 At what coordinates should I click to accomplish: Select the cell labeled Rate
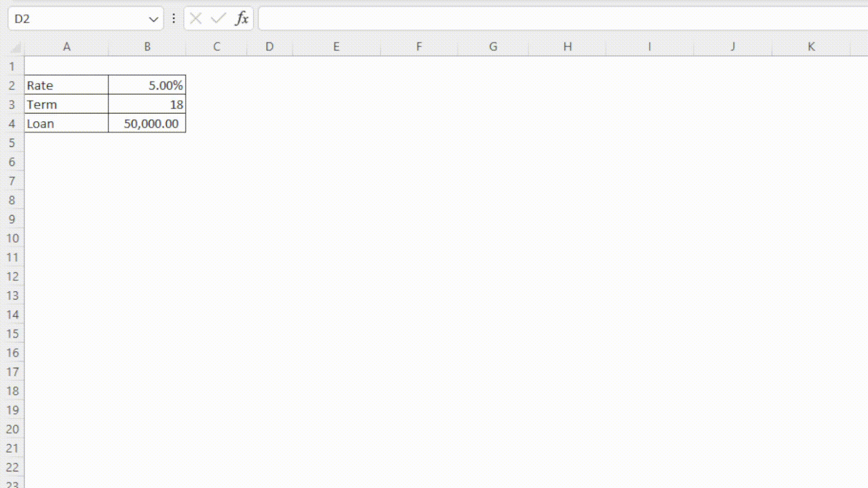pyautogui.click(x=66, y=85)
